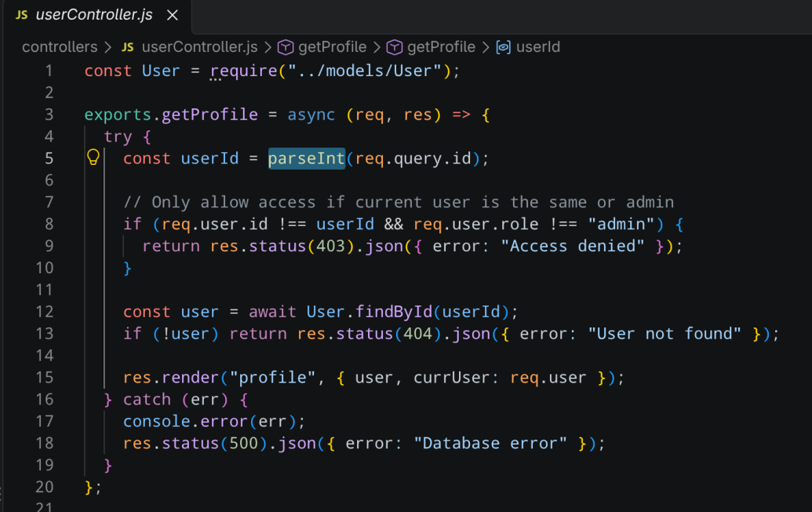Click line number 12 in gutter
Viewport: 812px width, 512px height.
click(x=45, y=312)
